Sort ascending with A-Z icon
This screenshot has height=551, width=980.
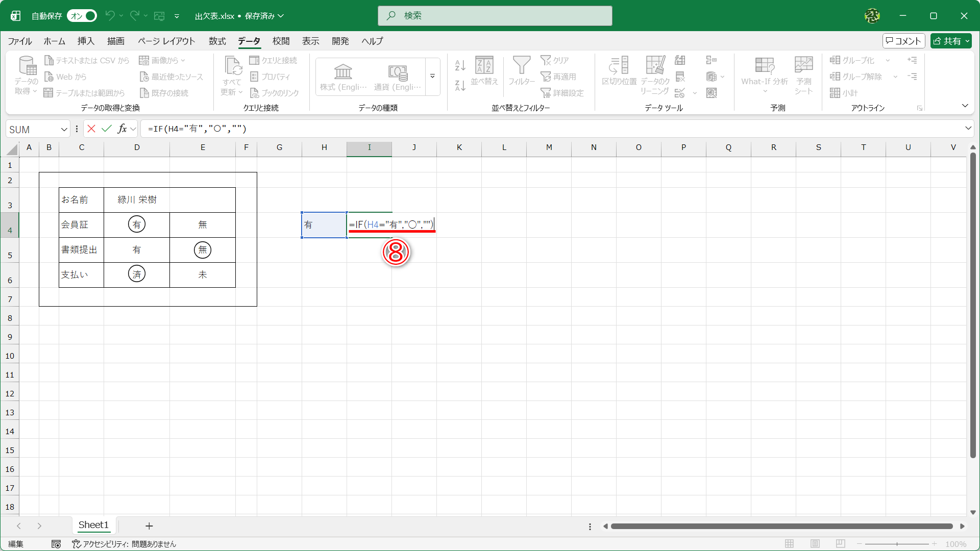click(x=460, y=65)
